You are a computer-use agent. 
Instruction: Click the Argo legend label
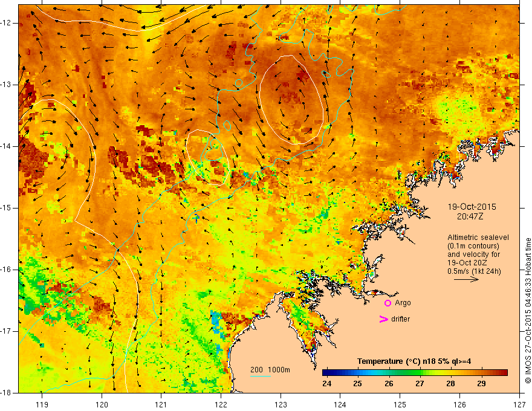(x=403, y=303)
